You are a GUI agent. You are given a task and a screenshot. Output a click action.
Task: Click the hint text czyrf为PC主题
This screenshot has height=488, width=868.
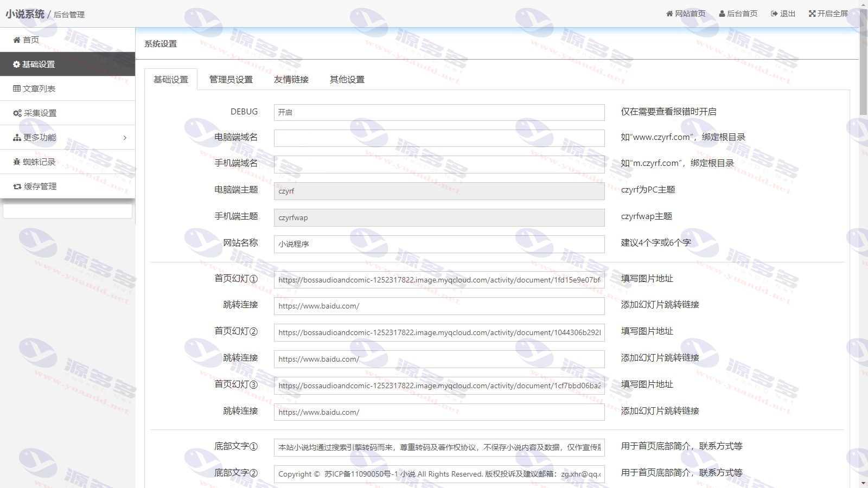pyautogui.click(x=648, y=190)
